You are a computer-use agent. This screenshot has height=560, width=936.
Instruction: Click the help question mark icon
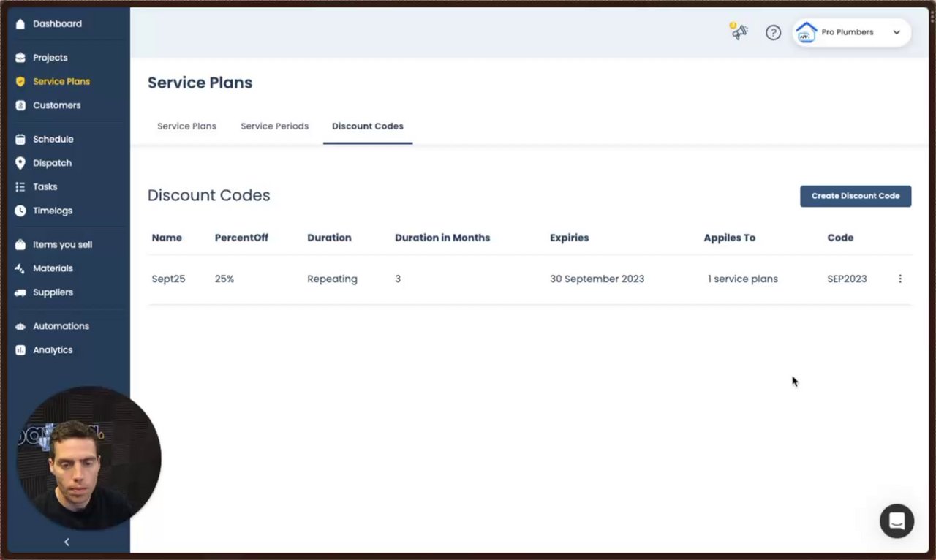773,32
